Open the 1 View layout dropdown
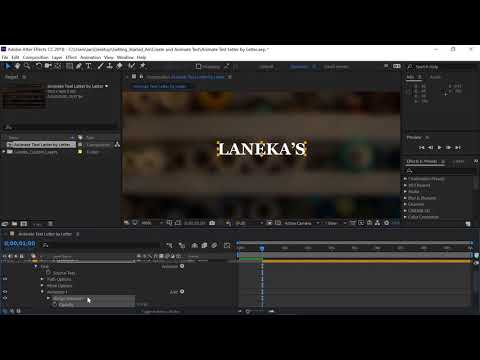 [336, 223]
